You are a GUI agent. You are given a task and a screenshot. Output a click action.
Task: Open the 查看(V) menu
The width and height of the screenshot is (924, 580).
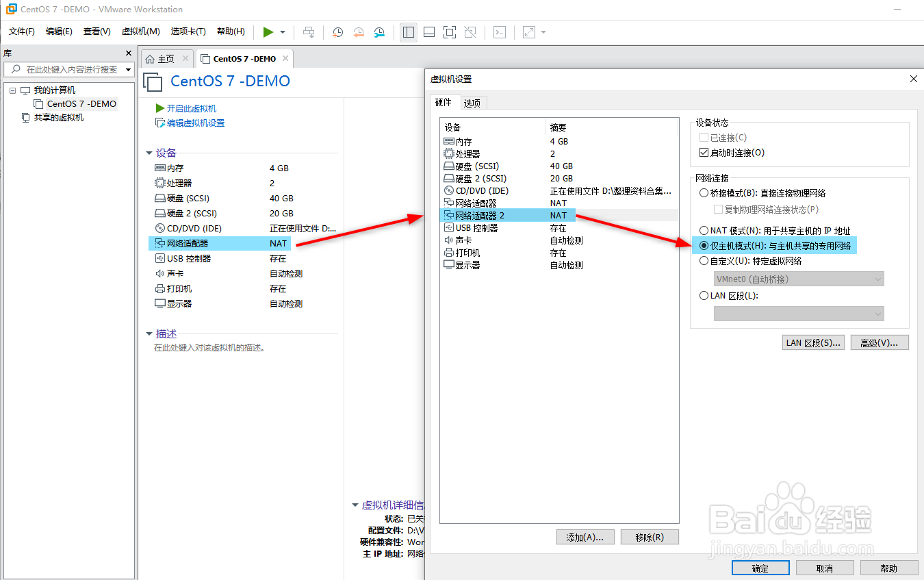(x=97, y=31)
